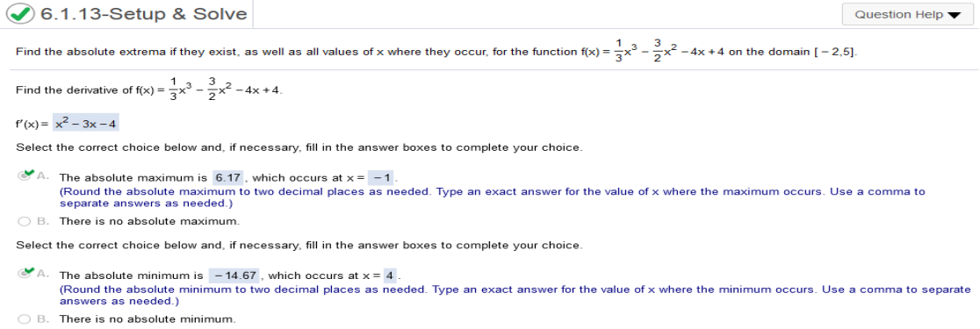Click the green check on maximum choice A
Screen dimensions: 980x329
(x=29, y=173)
